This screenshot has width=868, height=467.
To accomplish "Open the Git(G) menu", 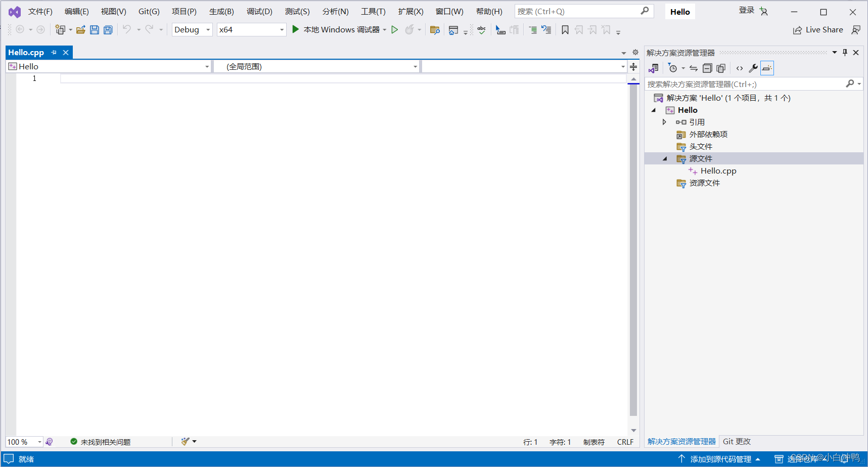I will tap(149, 12).
